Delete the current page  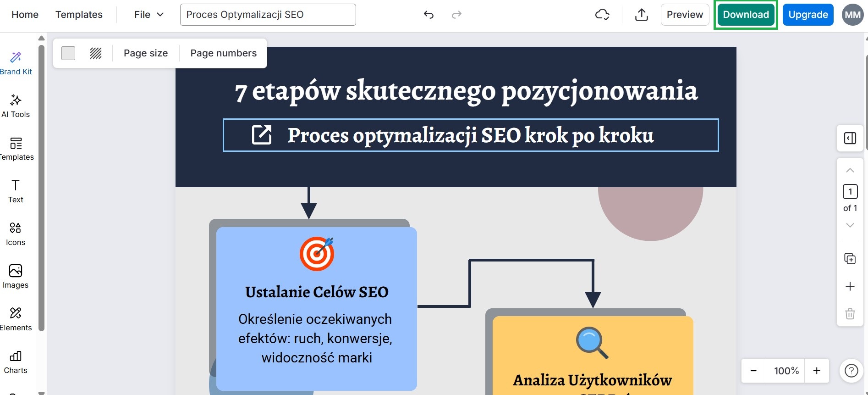[850, 314]
